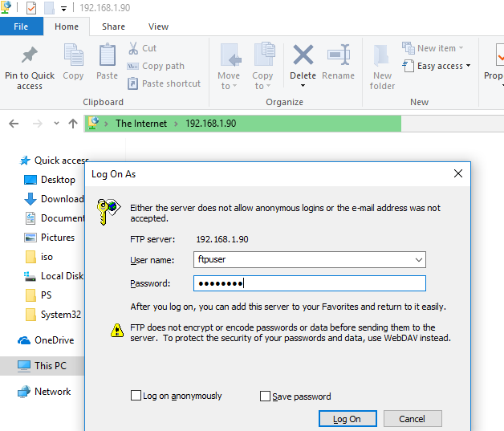Click the Up one level arrow
Image resolution: width=504 pixels, height=431 pixels.
point(73,124)
